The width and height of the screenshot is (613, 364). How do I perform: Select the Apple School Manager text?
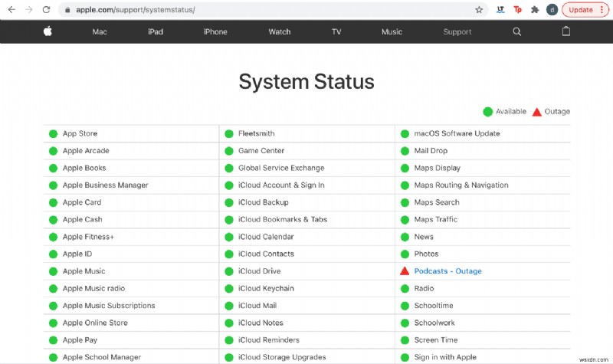(x=102, y=357)
